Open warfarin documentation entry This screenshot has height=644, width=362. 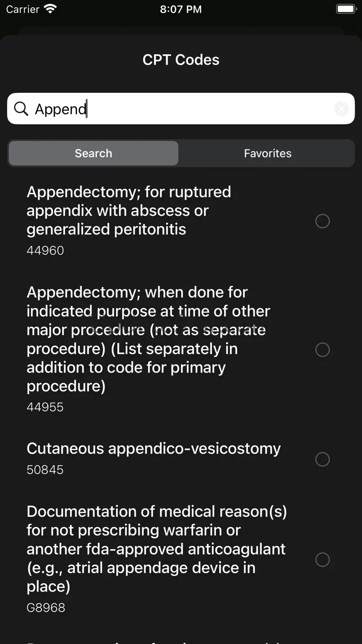point(181,559)
